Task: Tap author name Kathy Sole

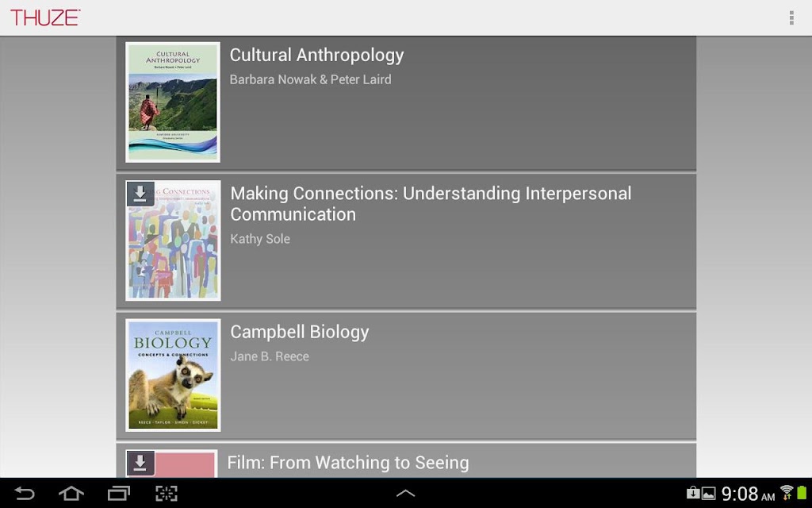Action: [x=260, y=239]
